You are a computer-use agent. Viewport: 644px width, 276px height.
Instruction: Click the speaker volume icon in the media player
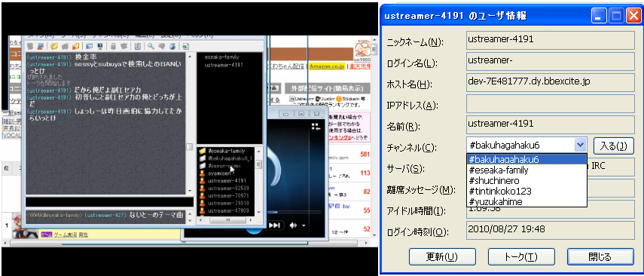tap(293, 225)
